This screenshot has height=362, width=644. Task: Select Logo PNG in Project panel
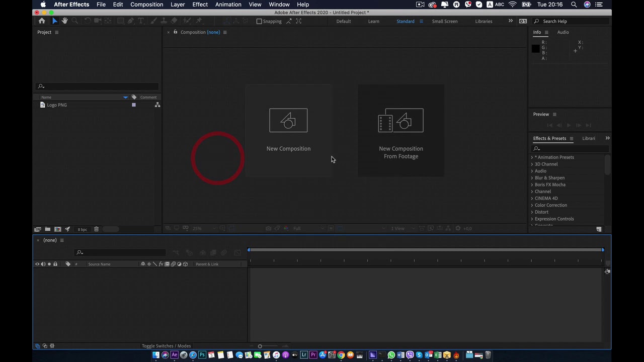(x=57, y=105)
